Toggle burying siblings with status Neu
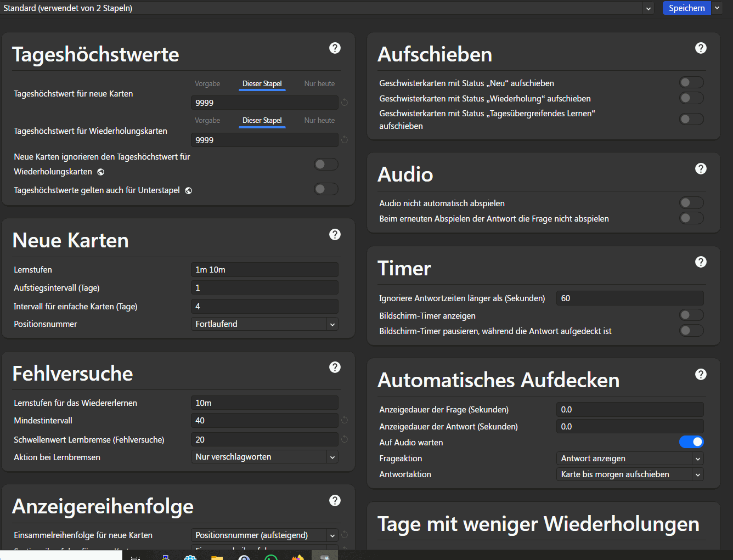This screenshot has height=560, width=733. point(691,82)
